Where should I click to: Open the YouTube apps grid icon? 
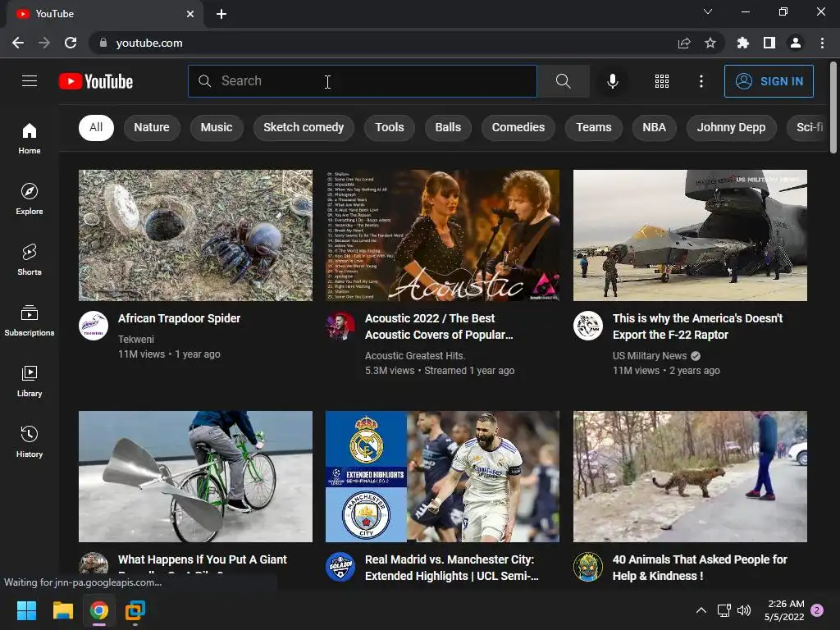coord(662,81)
